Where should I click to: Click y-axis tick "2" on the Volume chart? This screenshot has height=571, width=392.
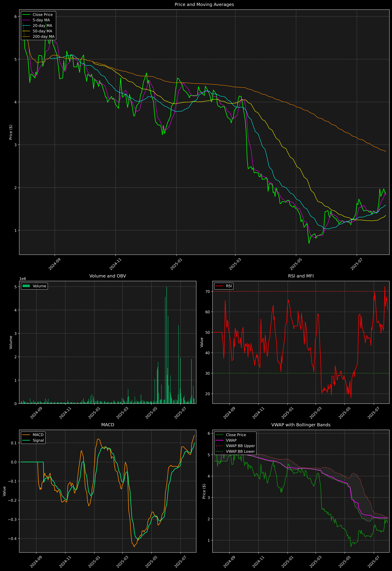[x=15, y=357]
